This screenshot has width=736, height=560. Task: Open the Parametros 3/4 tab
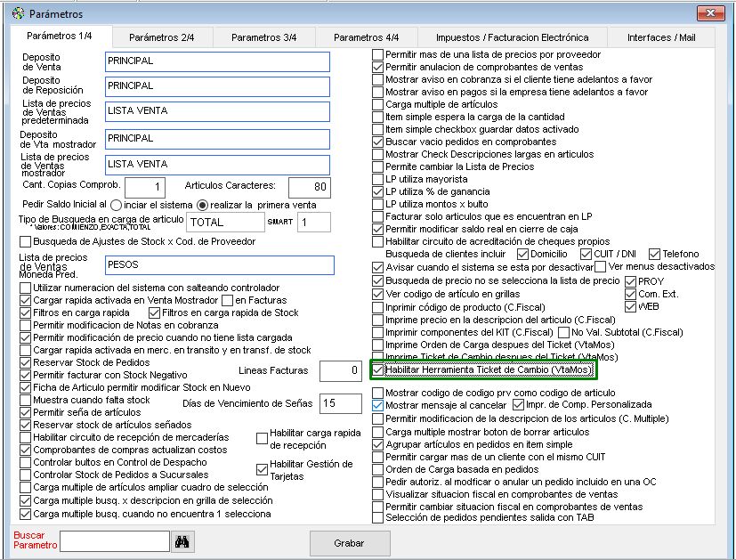pyautogui.click(x=264, y=37)
